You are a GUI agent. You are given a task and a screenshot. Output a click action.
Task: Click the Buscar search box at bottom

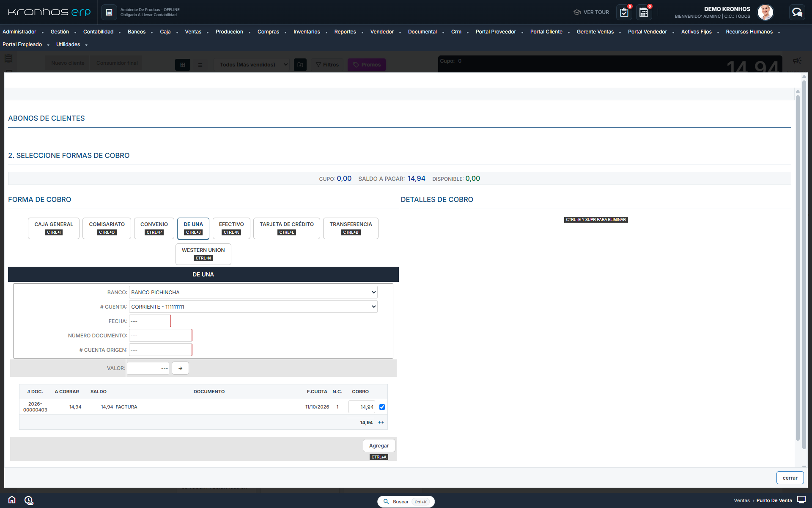click(x=406, y=502)
